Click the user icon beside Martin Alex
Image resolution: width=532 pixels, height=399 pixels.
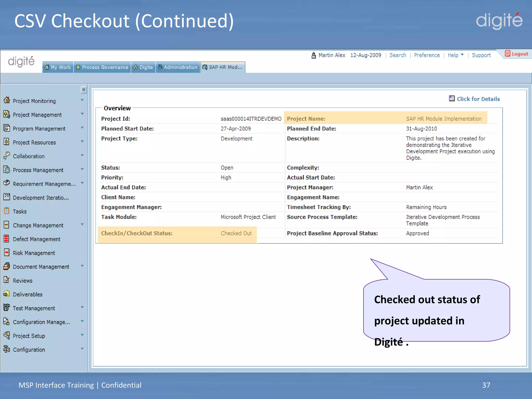pyautogui.click(x=314, y=55)
